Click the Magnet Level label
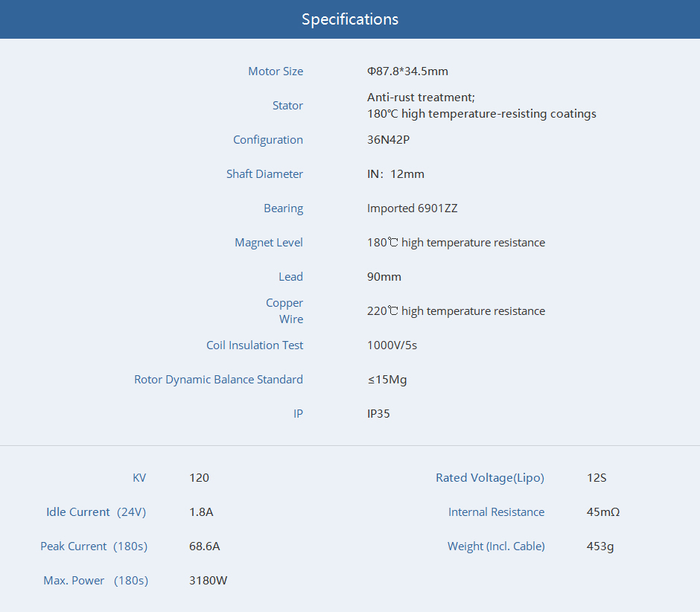700x612 pixels. coord(269,243)
